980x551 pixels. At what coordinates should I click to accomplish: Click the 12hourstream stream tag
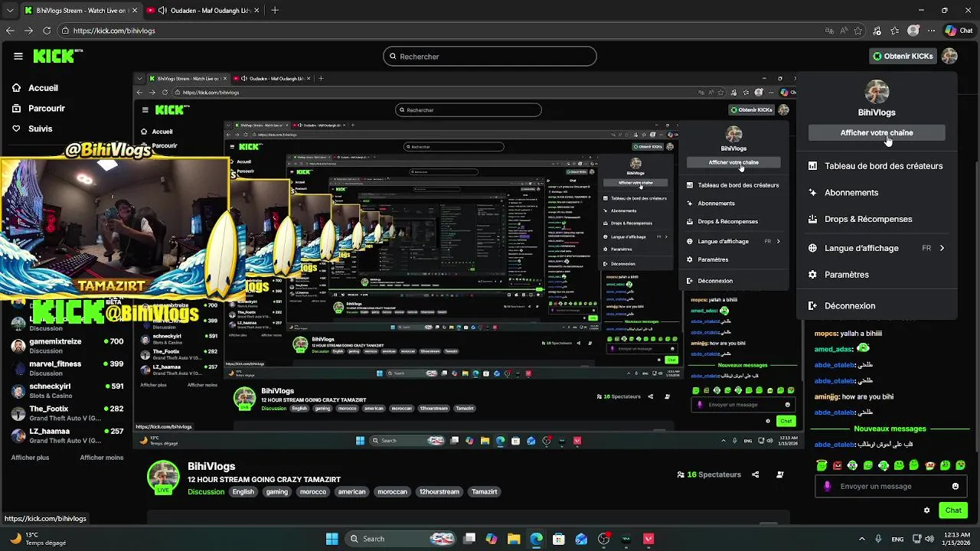pyautogui.click(x=439, y=492)
